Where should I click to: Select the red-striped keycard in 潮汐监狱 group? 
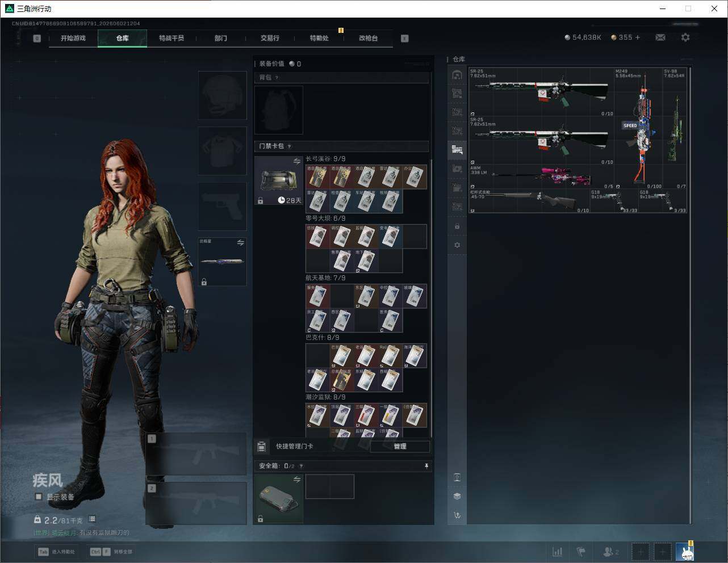pos(366,415)
